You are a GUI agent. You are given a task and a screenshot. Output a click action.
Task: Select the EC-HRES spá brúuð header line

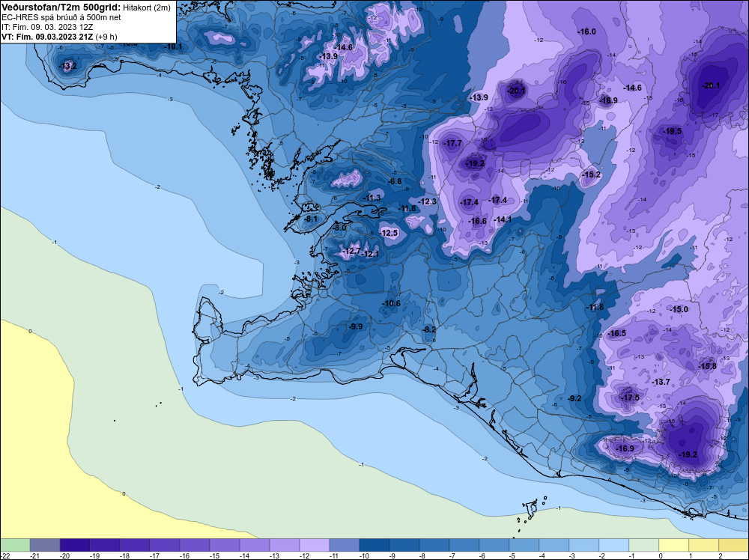61,17
